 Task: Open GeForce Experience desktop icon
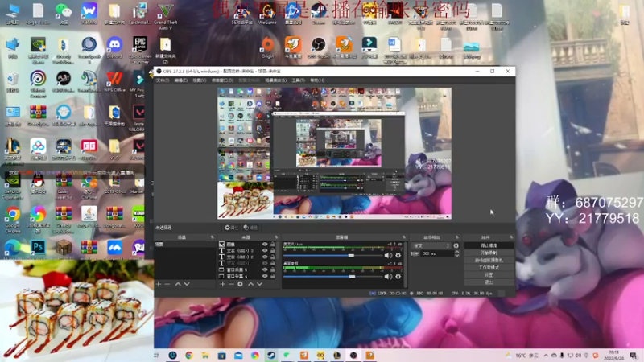(12, 186)
